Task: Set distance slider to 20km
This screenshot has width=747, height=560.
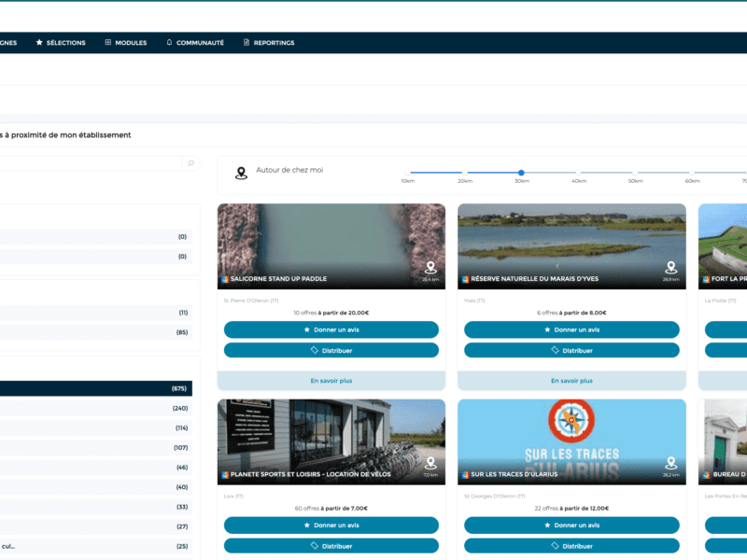Action: coord(464,173)
